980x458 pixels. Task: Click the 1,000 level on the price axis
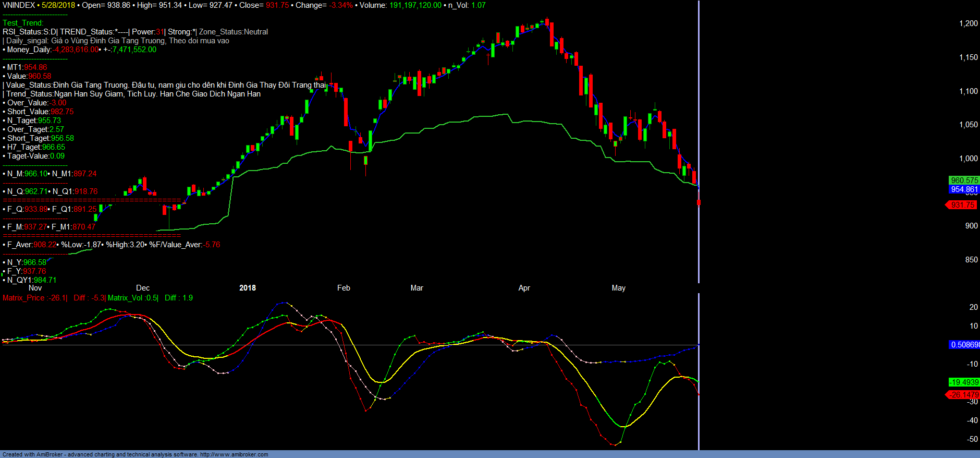(x=968, y=159)
